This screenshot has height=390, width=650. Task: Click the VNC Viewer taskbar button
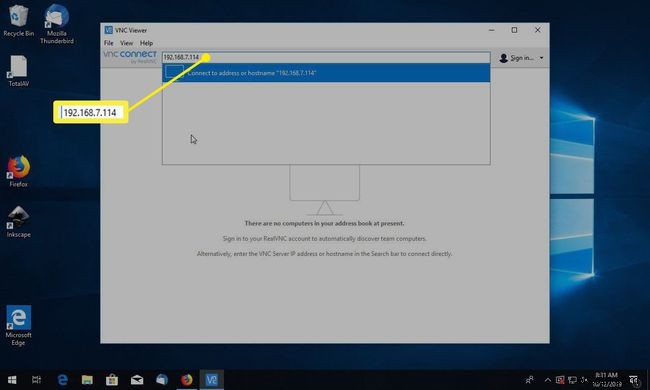click(211, 380)
